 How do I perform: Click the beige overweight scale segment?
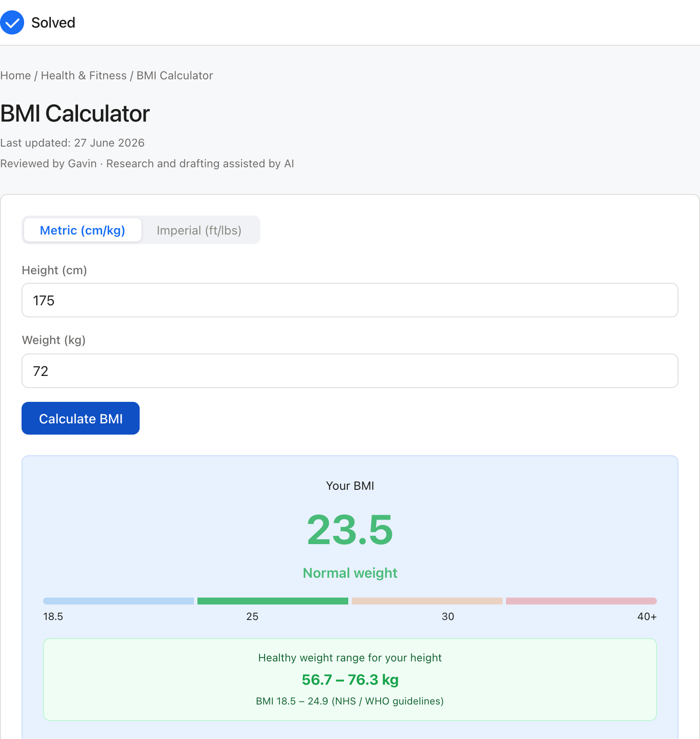(427, 601)
